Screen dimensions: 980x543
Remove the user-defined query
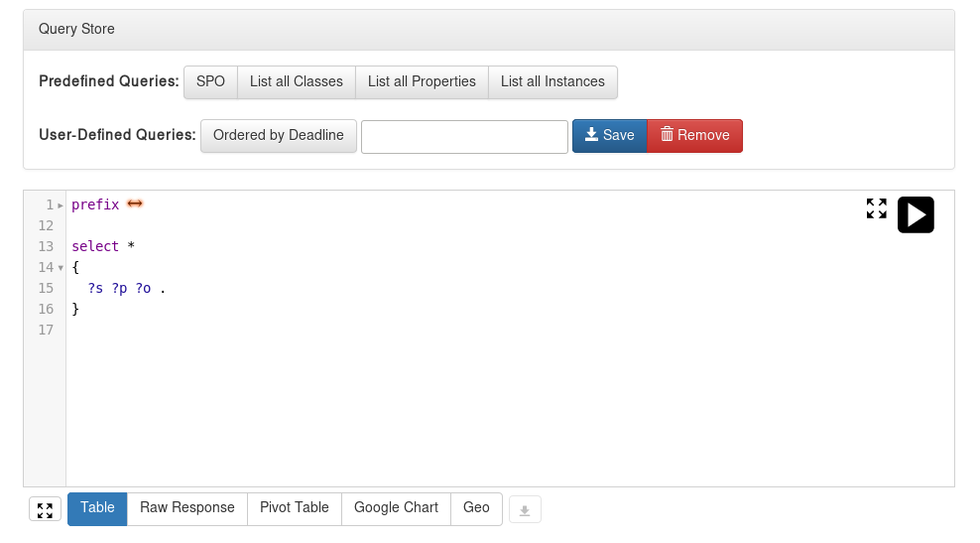tap(695, 136)
